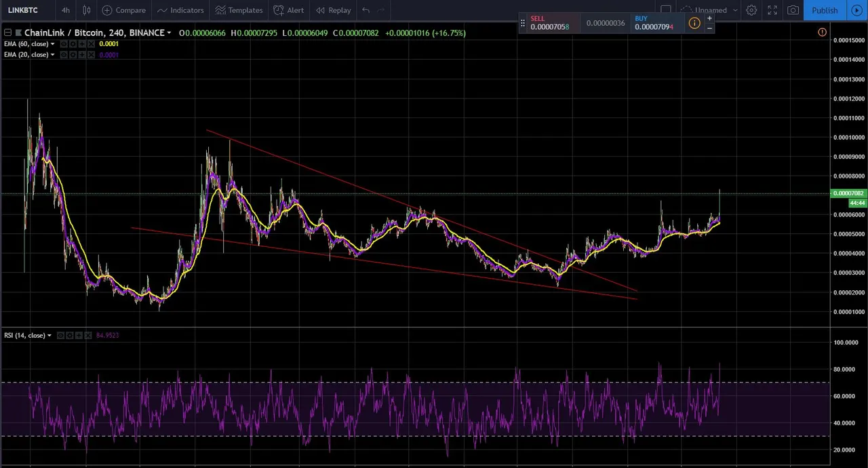Toggle visibility of EMA 20 indicator
Viewport: 868px width, 468px height.
pos(63,55)
